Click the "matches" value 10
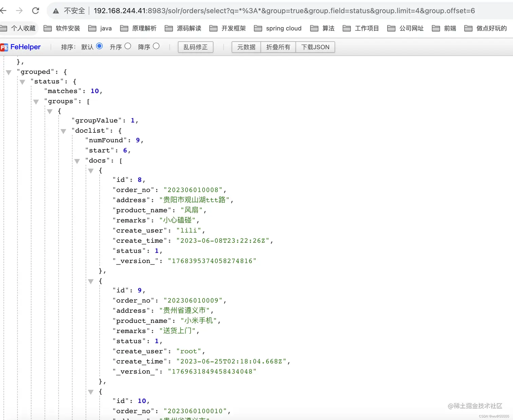513x420 pixels. coord(95,91)
